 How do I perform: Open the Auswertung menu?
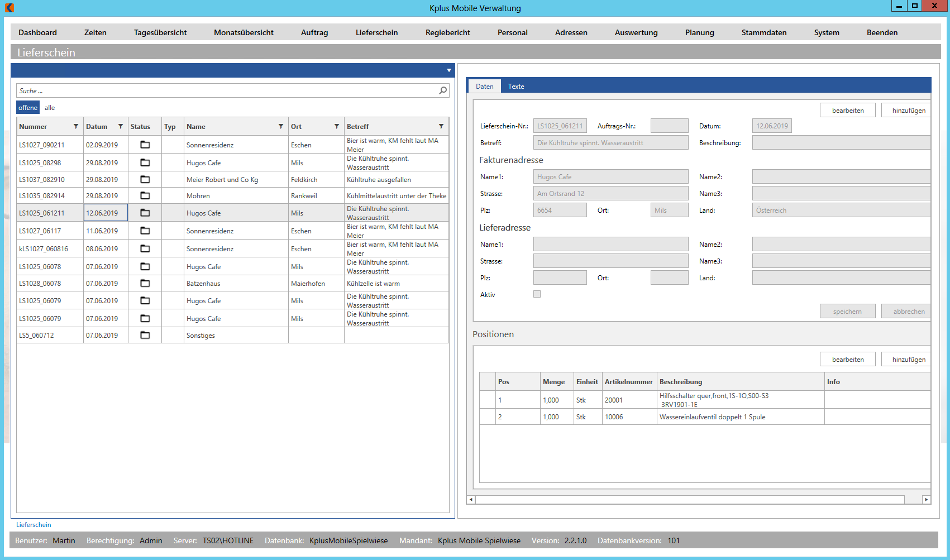pyautogui.click(x=636, y=32)
